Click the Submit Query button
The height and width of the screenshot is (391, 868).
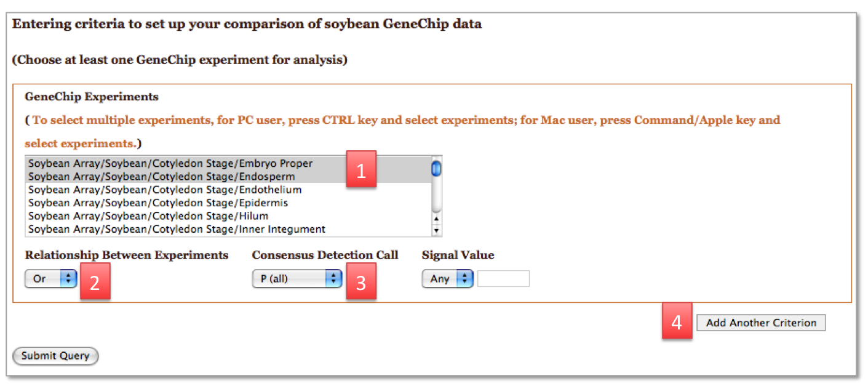click(x=55, y=355)
